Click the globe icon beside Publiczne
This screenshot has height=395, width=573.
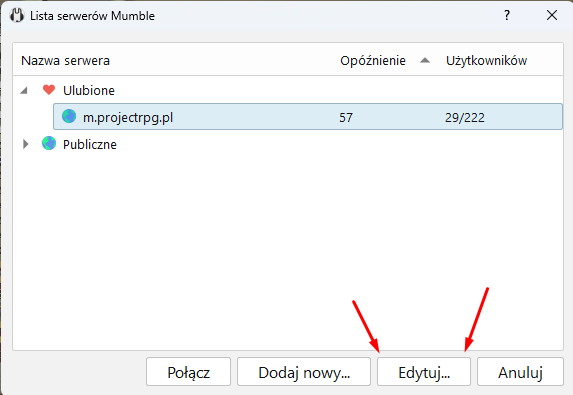click(x=49, y=143)
